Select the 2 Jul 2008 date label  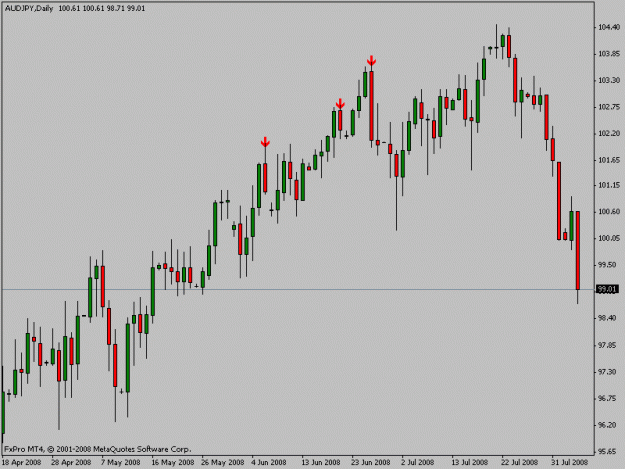click(x=418, y=462)
